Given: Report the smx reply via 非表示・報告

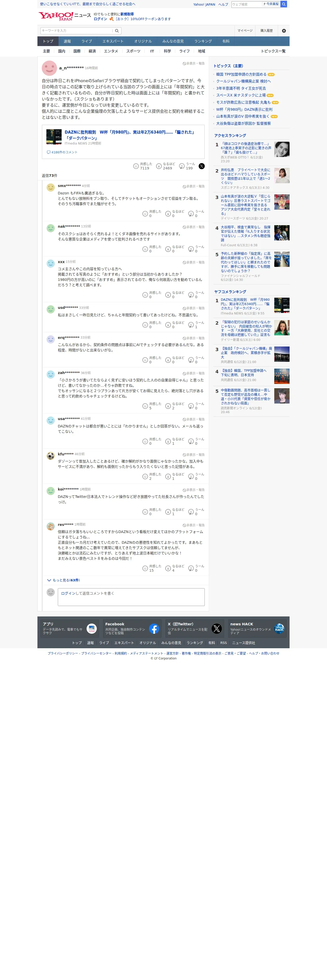Looking at the screenshot, I should 194,186.
